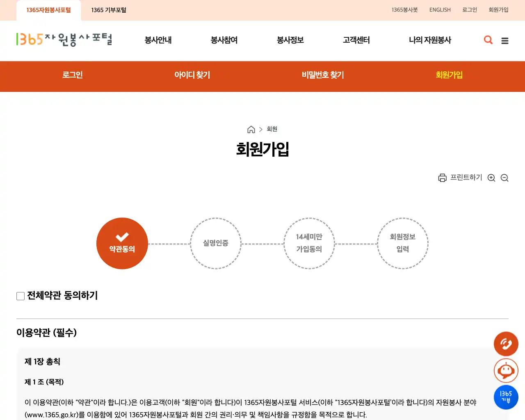This screenshot has height=420, width=525.
Task: Open the 봉사참여 menu
Action: 224,40
